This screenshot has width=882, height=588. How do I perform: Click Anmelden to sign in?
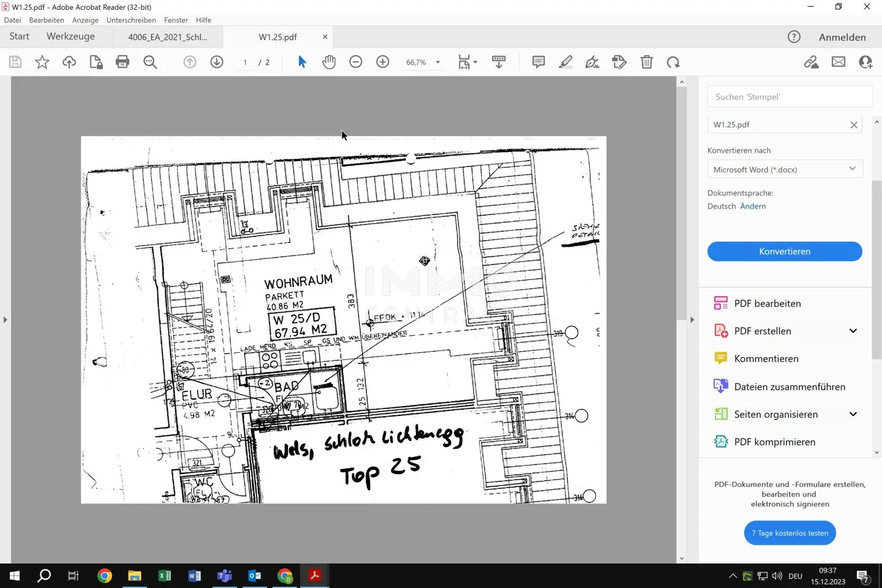click(842, 37)
